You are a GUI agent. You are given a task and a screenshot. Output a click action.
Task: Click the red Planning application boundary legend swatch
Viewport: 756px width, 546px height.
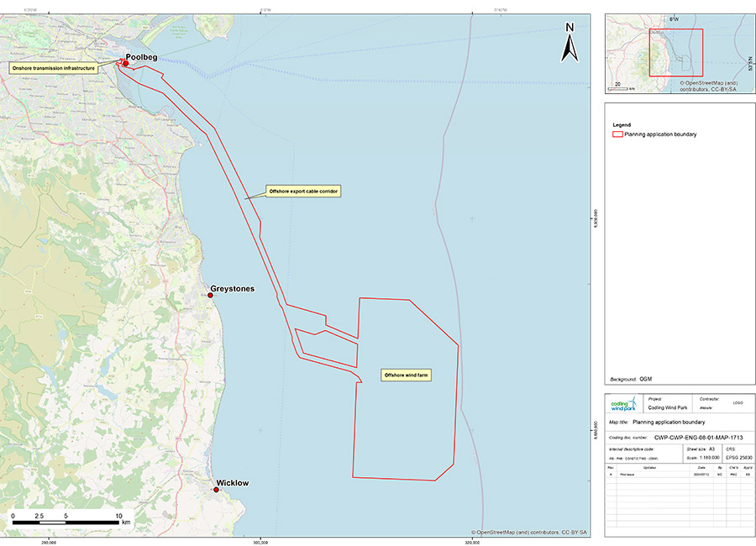coord(617,134)
